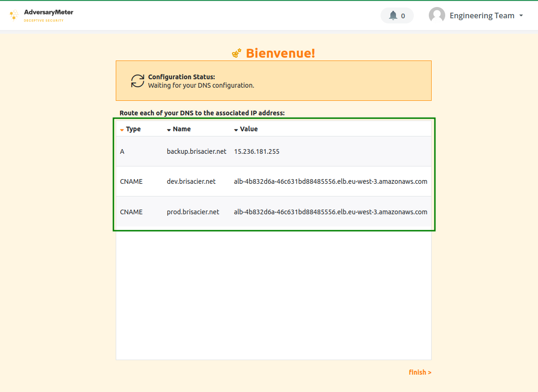Toggle sorting for the Name column header

coord(182,129)
